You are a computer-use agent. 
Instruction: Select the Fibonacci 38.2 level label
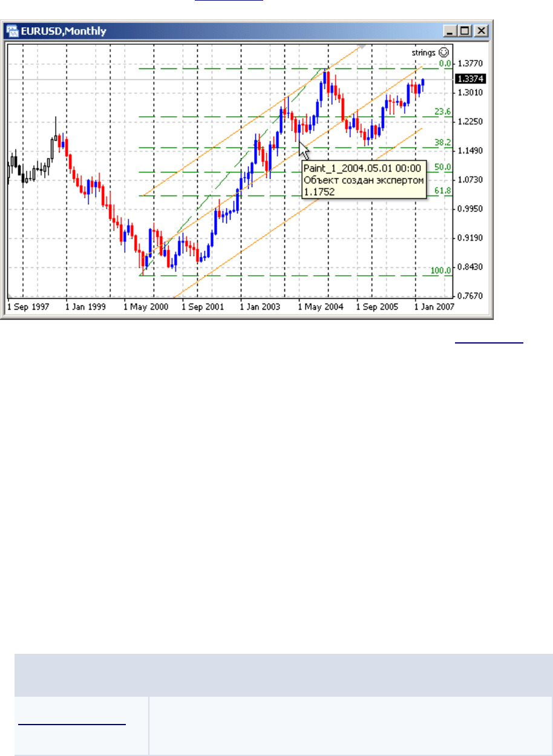[x=443, y=142]
